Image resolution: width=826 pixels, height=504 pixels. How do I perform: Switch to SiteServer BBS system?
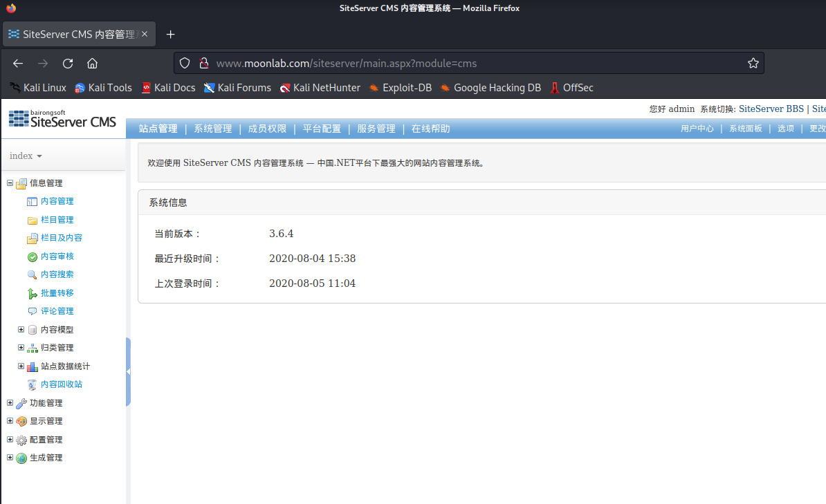point(771,109)
